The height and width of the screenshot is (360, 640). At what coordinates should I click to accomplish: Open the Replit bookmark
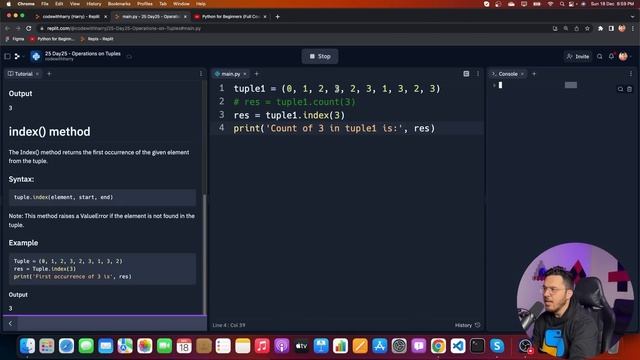[x=97, y=39]
